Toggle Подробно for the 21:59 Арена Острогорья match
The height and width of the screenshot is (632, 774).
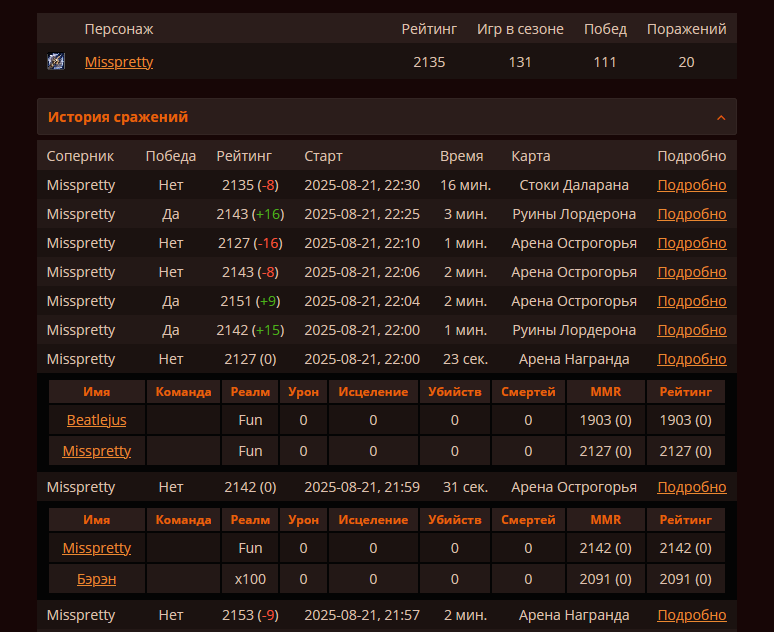[x=692, y=487]
